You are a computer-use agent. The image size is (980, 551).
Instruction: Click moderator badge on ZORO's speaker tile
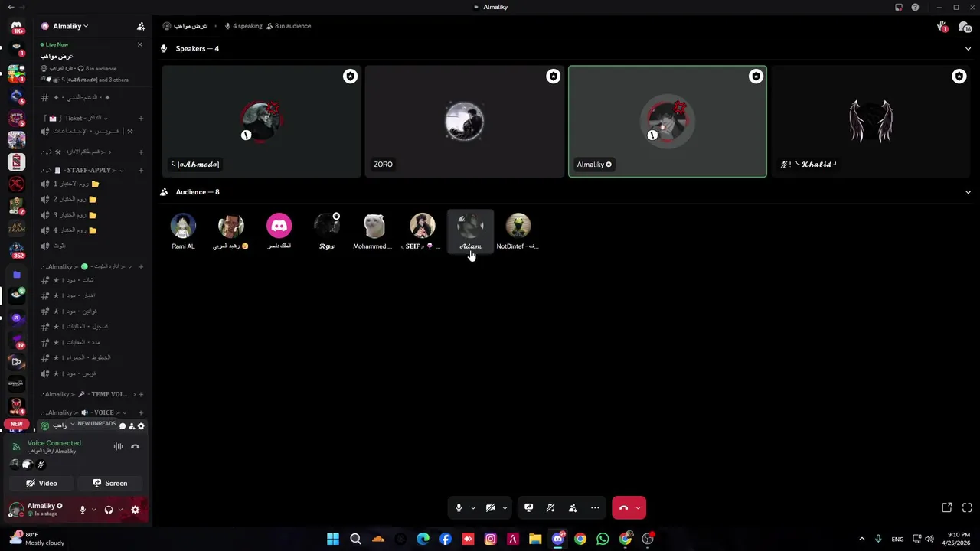pos(553,77)
